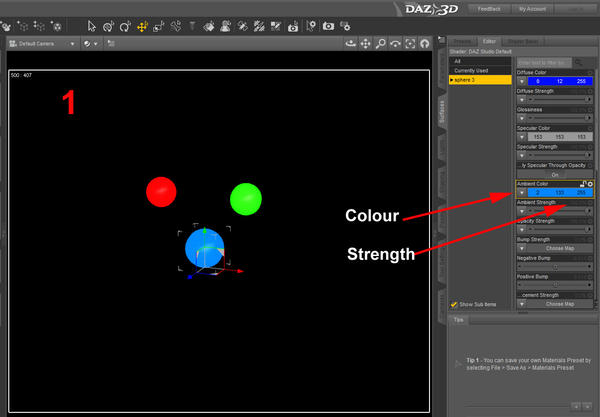The image size is (600, 417).
Task: Switch to the Shader Baker tab
Action: point(523,41)
